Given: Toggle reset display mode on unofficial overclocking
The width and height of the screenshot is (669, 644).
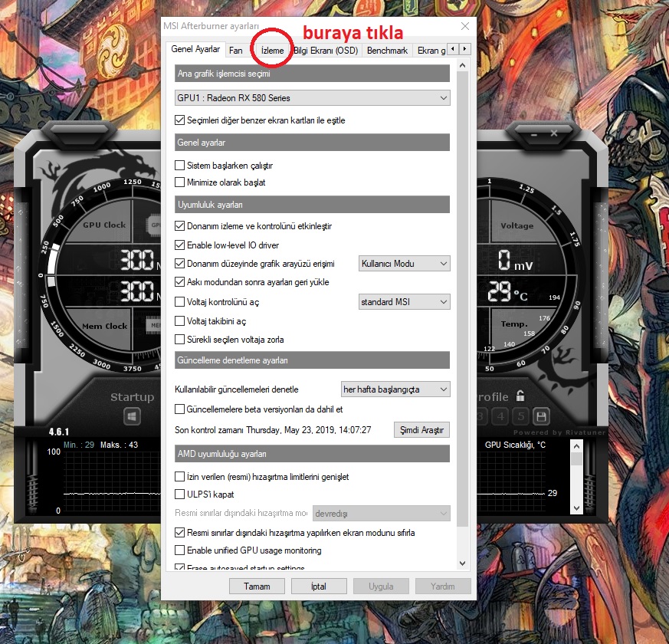Looking at the screenshot, I should pyautogui.click(x=179, y=533).
